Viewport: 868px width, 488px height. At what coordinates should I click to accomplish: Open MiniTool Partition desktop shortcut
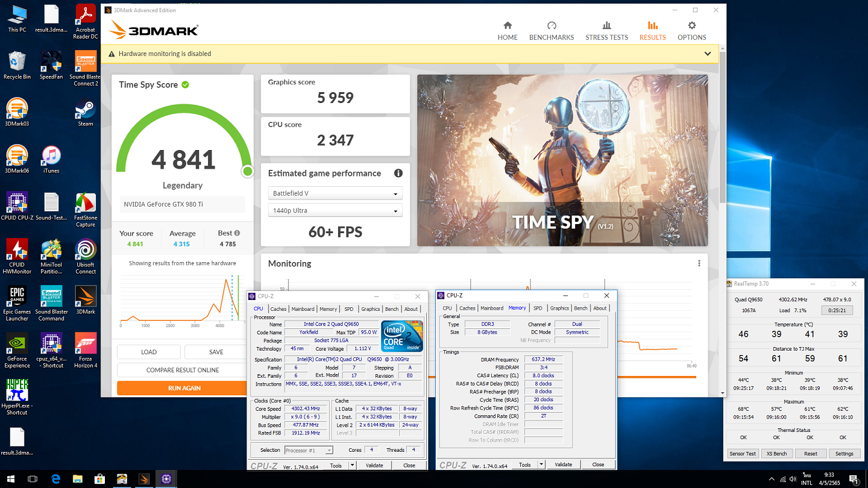(51, 257)
